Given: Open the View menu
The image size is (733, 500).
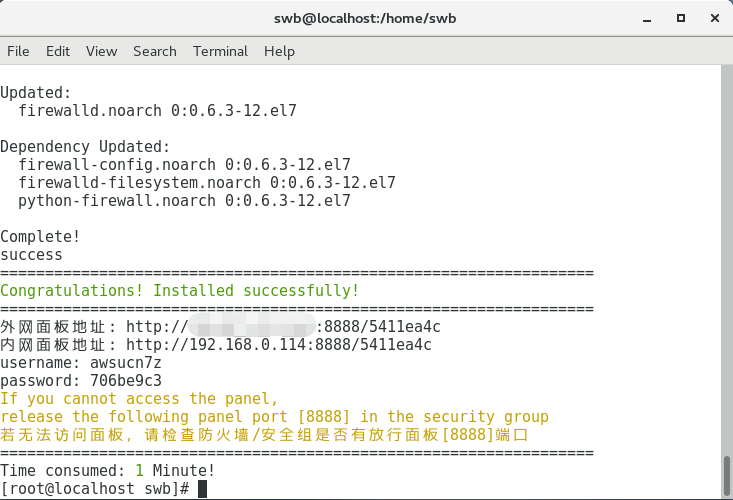Looking at the screenshot, I should (101, 51).
